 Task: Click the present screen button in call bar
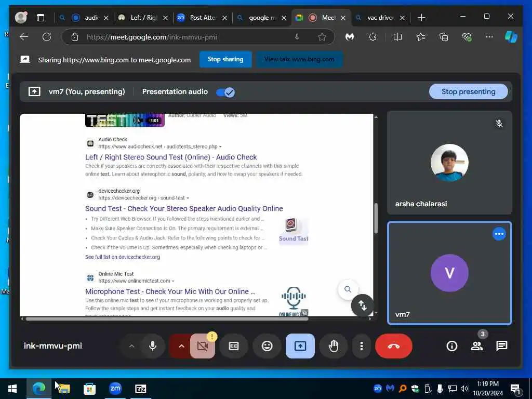tap(300, 346)
